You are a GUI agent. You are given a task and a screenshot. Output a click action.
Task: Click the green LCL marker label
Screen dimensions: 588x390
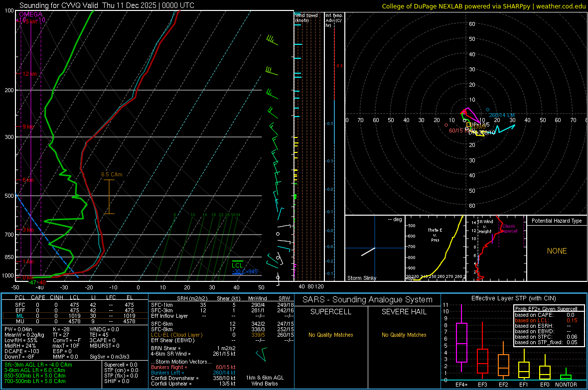tap(237, 265)
